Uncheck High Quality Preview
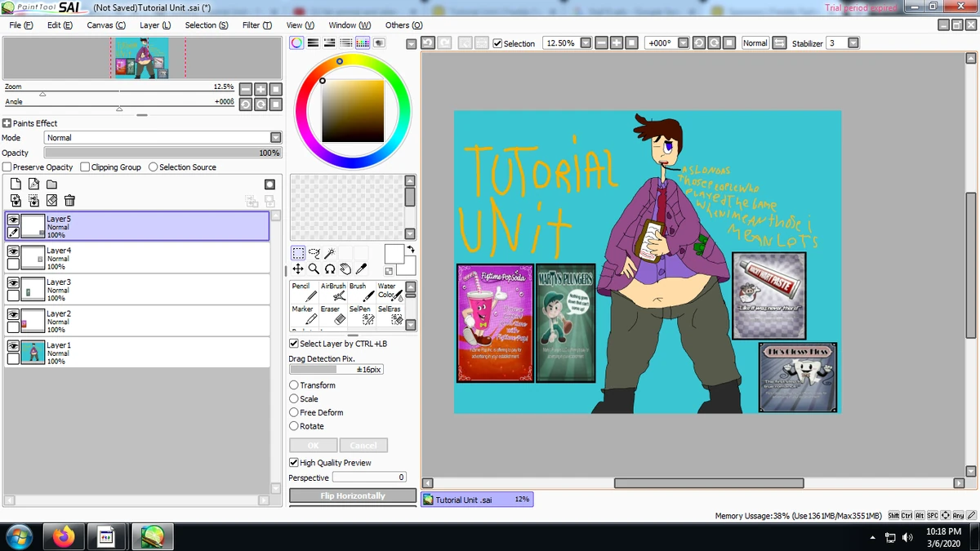 click(294, 463)
